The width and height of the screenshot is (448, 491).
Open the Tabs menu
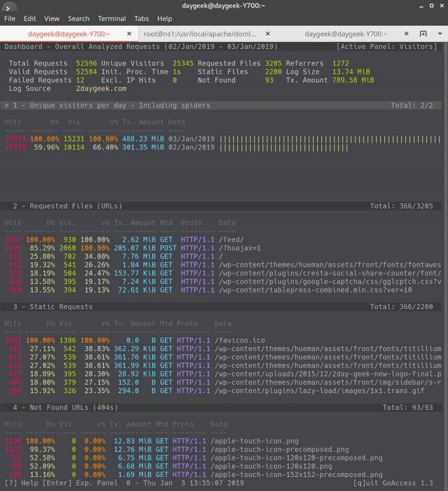pyautogui.click(x=141, y=18)
